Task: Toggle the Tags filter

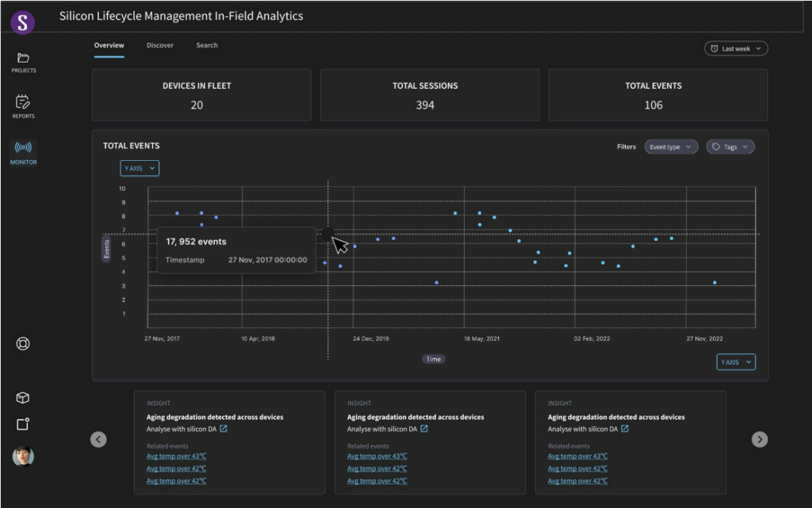Action: [x=730, y=147]
